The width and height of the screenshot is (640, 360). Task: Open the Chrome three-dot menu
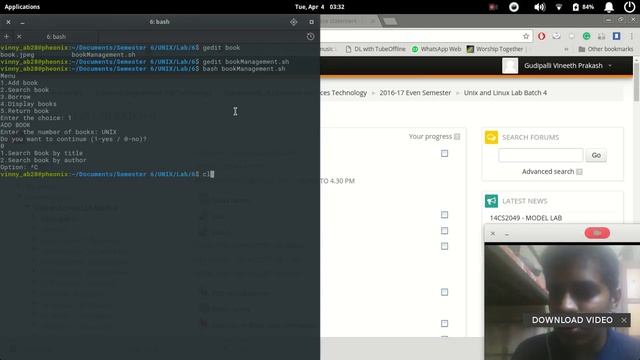[631, 36]
